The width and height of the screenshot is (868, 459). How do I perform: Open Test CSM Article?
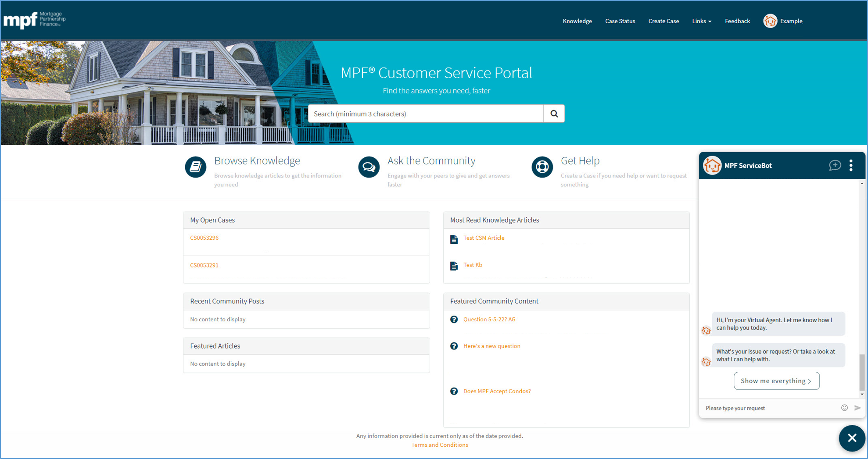click(x=484, y=238)
